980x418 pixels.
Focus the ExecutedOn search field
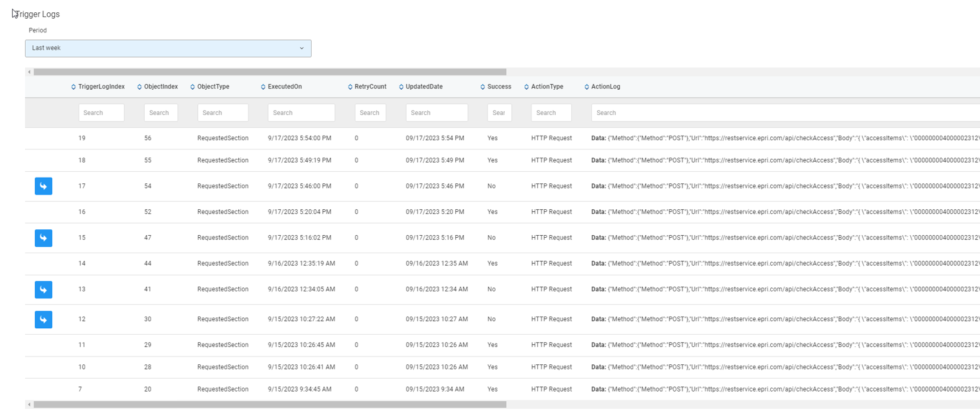click(x=301, y=112)
